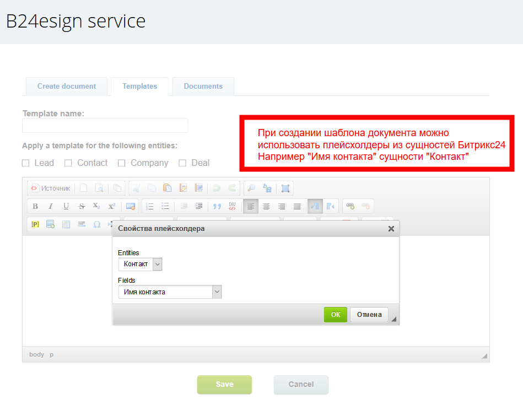Open the document Templates icon in toolbar
The image size is (523, 420).
pos(117,188)
